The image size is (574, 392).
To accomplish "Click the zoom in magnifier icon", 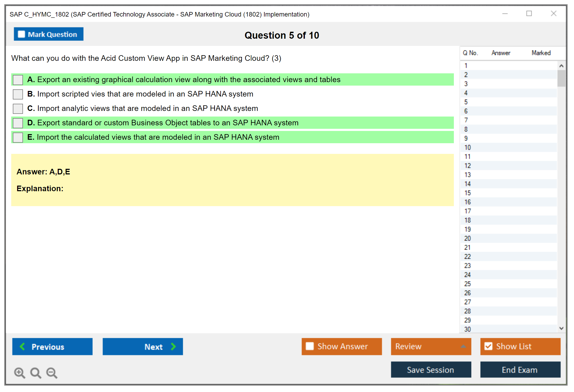I will pos(19,373).
